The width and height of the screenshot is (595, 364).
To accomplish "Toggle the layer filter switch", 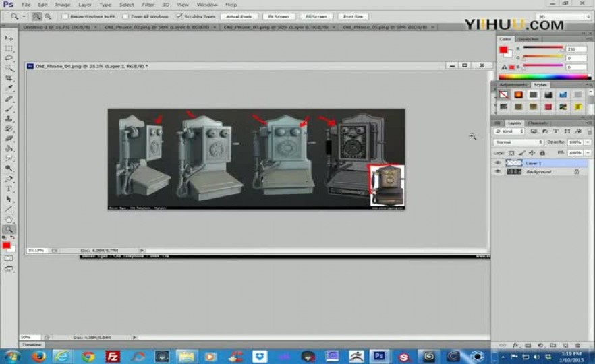I will pyautogui.click(x=590, y=131).
